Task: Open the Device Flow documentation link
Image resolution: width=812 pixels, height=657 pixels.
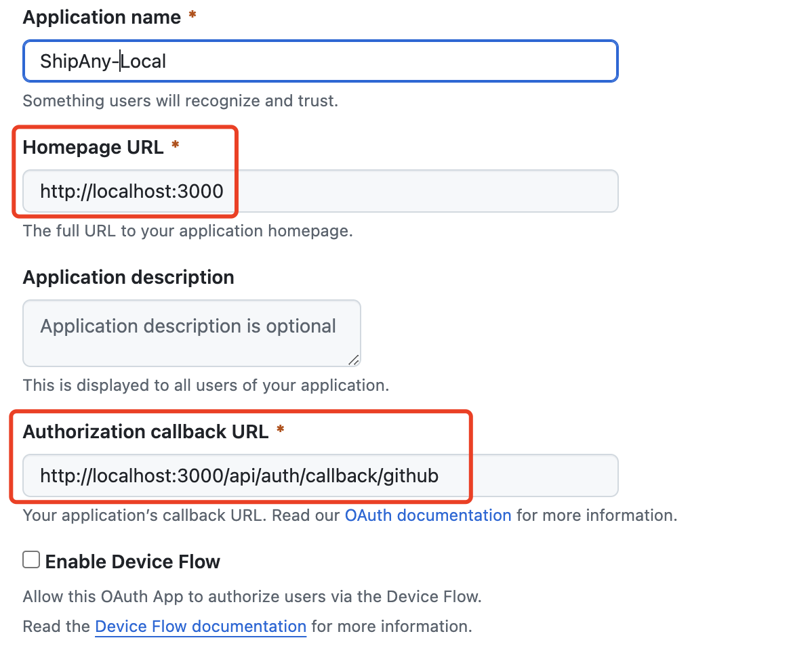Action: pyautogui.click(x=201, y=627)
